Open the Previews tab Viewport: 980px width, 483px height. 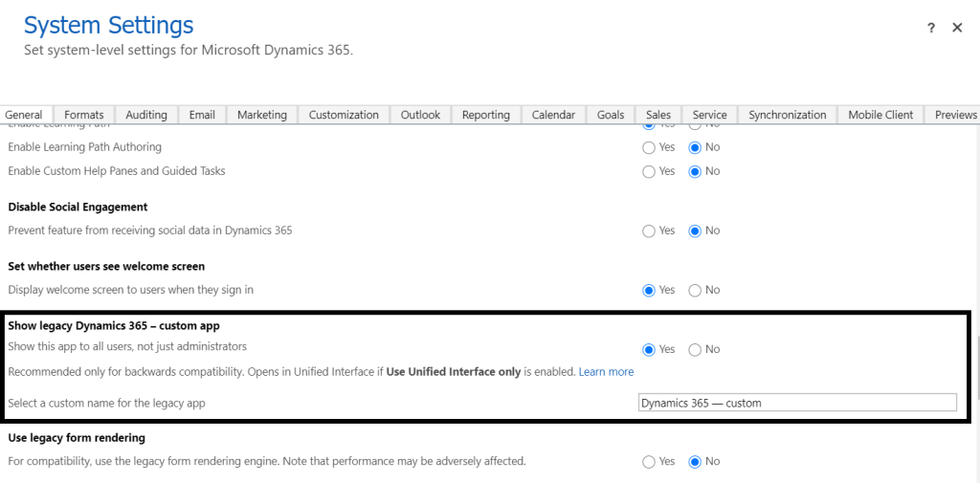[955, 115]
